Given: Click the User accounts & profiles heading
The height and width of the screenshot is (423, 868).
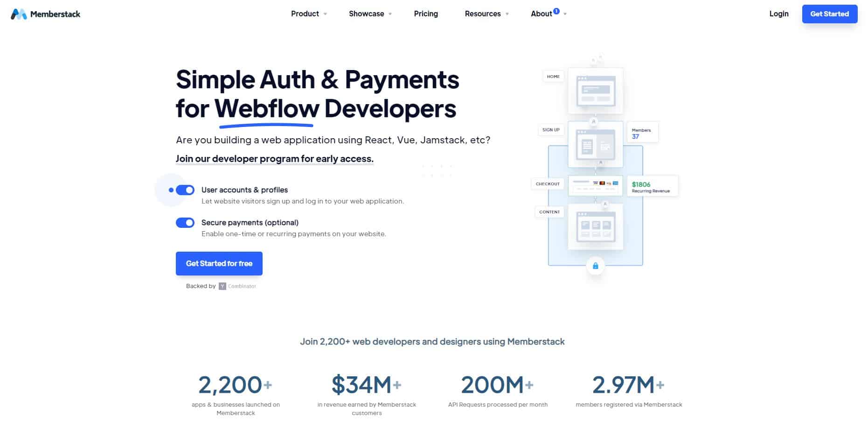Looking at the screenshot, I should pos(244,190).
